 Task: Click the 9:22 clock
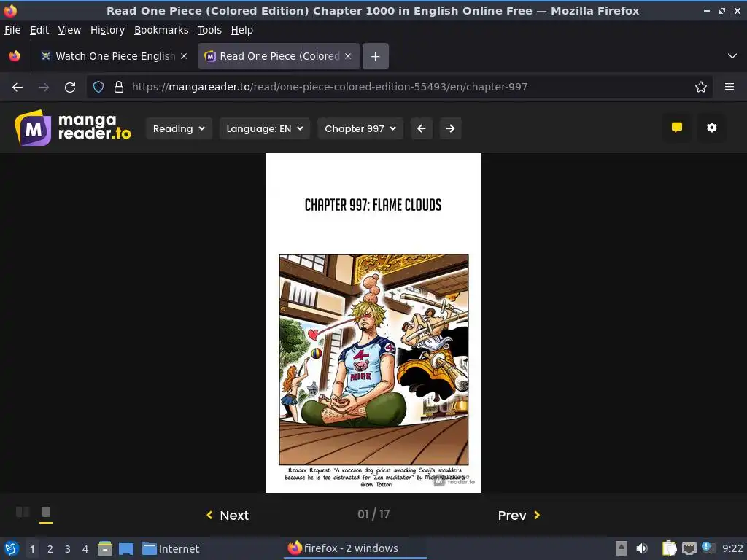point(732,548)
